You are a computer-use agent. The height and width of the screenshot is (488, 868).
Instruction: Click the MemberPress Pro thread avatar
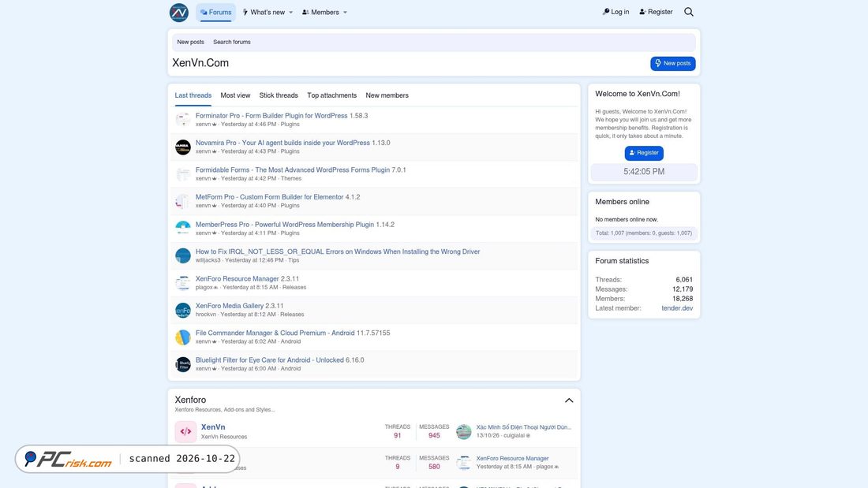[x=183, y=229]
